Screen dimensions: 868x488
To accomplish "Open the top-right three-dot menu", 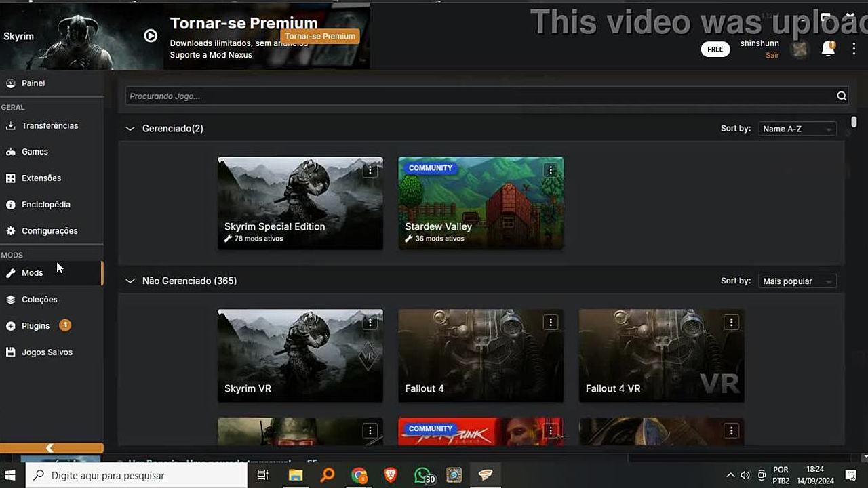I will pyautogui.click(x=853, y=49).
